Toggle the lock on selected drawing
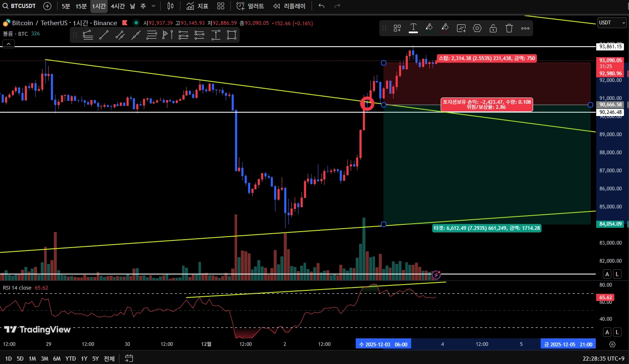 click(x=493, y=28)
